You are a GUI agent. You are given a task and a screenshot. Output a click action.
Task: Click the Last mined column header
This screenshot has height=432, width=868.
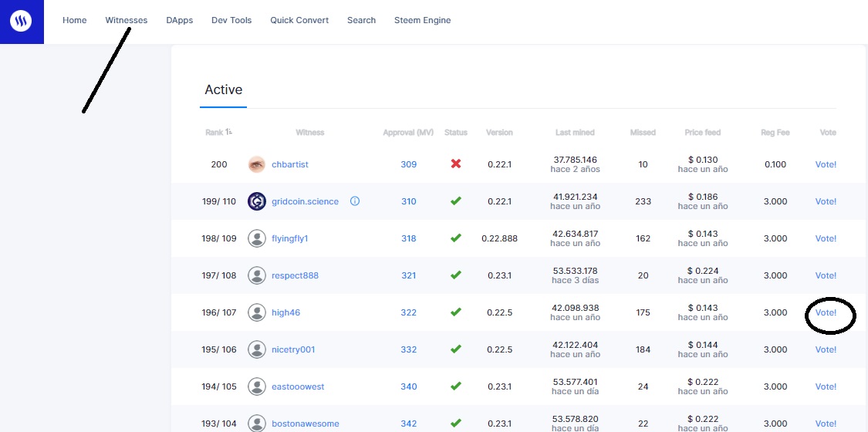[x=575, y=133]
